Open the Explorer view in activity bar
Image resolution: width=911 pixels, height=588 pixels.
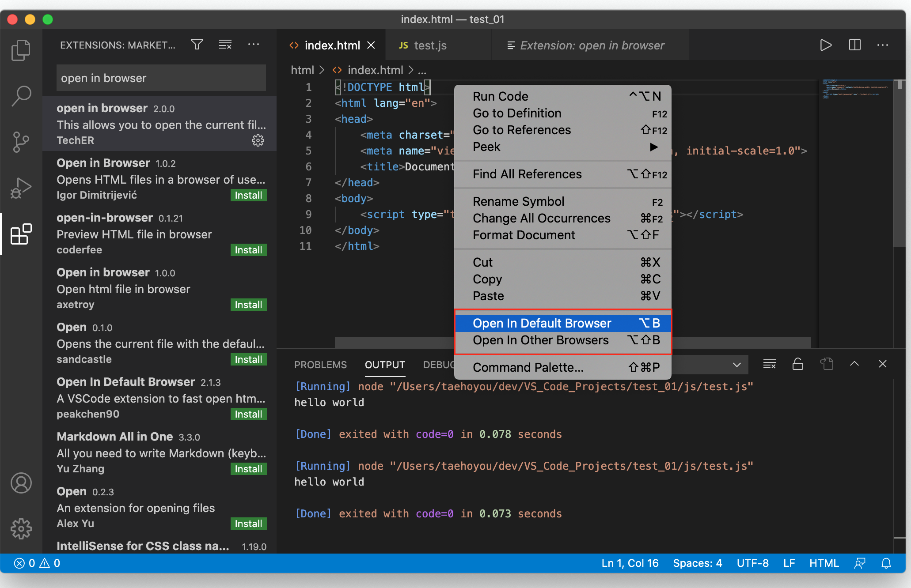point(21,50)
